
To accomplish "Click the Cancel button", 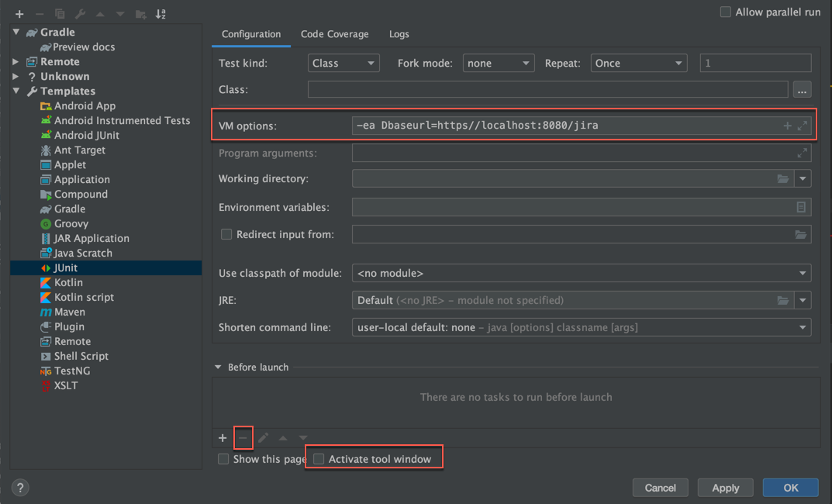I will click(x=660, y=488).
